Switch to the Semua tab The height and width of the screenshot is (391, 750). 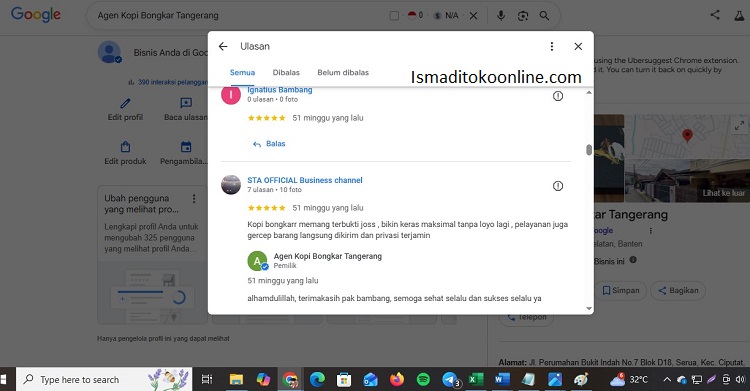click(242, 73)
